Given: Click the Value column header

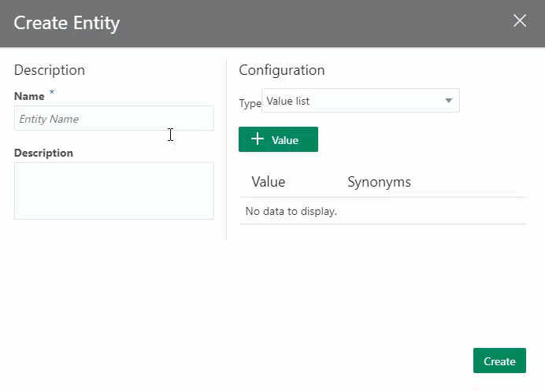Looking at the screenshot, I should (268, 182).
